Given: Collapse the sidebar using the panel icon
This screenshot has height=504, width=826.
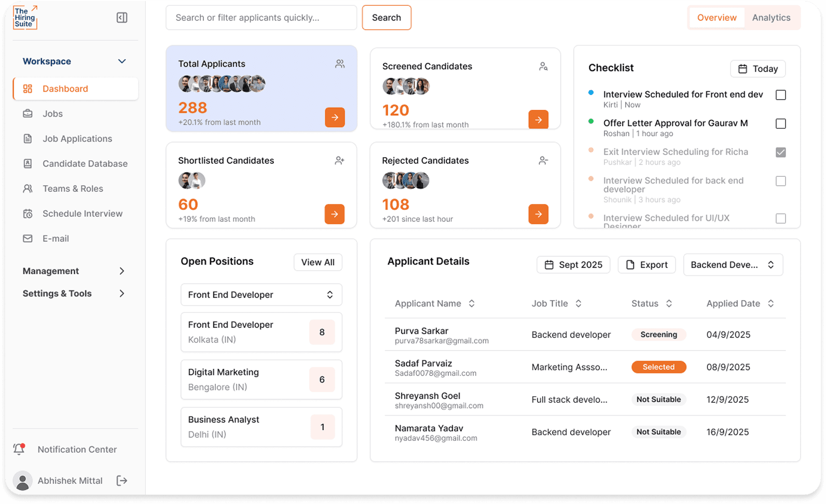Looking at the screenshot, I should coord(122,18).
